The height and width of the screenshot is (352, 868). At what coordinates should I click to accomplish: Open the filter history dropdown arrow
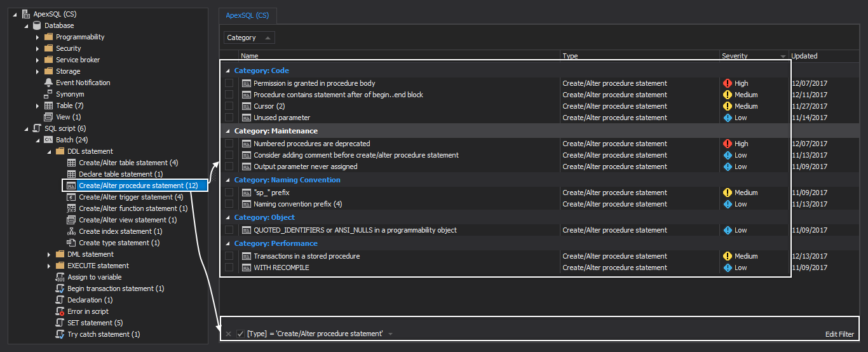click(390, 334)
